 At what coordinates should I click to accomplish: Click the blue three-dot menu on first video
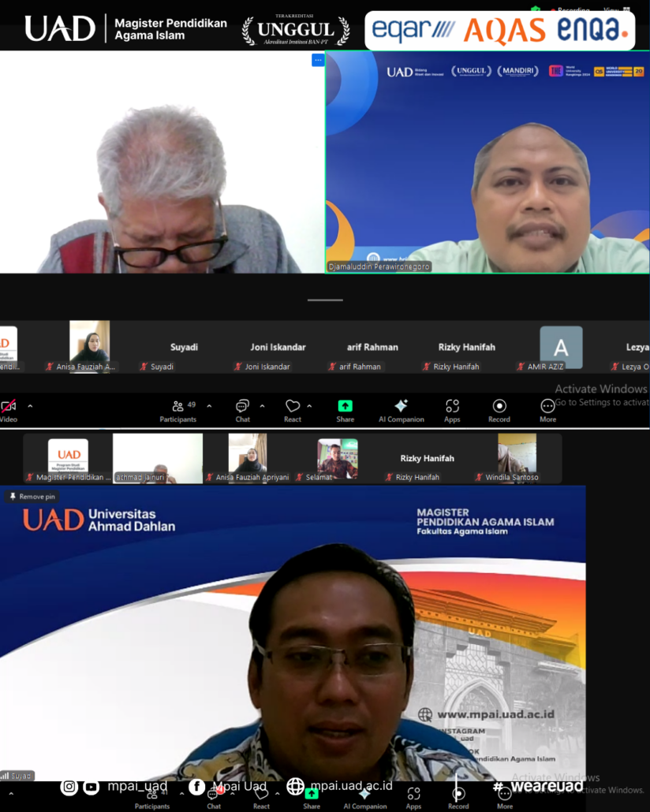(318, 61)
